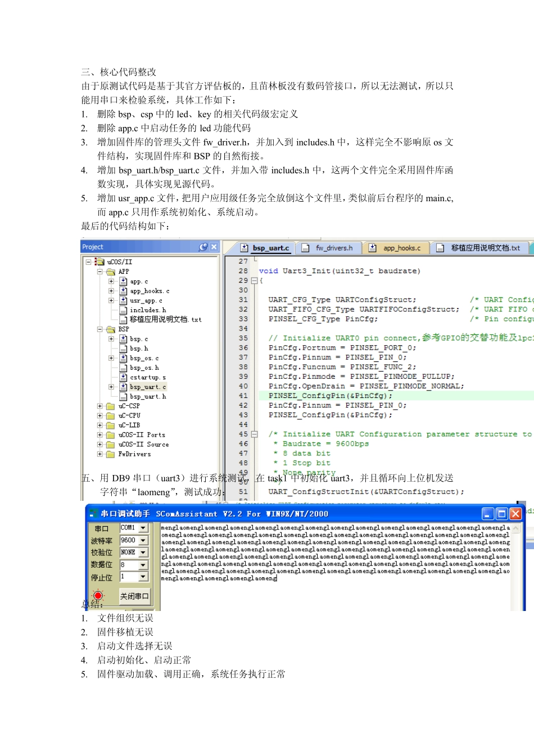Screen dimensions: 534x756
Task: Expand the FwDrivers folder
Action: pos(99,454)
